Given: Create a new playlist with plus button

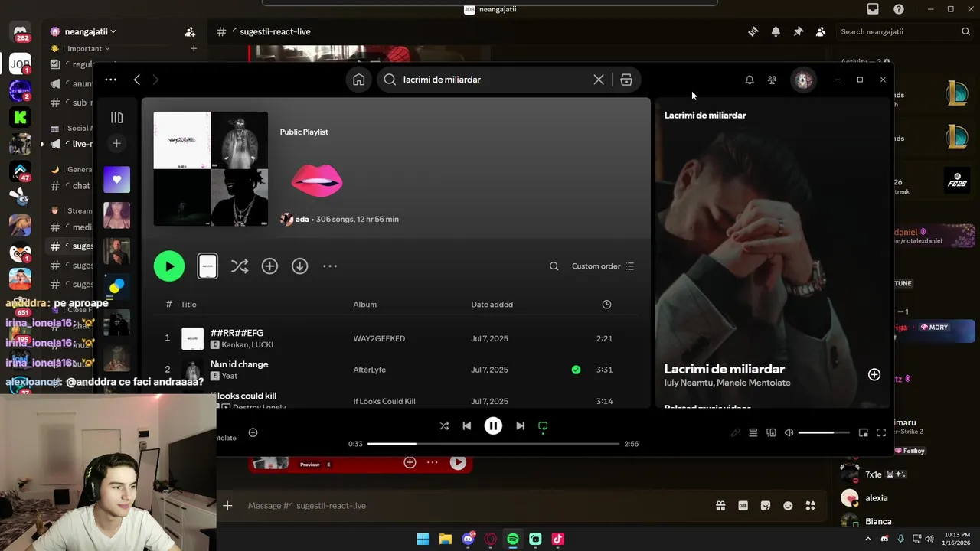Looking at the screenshot, I should [116, 143].
